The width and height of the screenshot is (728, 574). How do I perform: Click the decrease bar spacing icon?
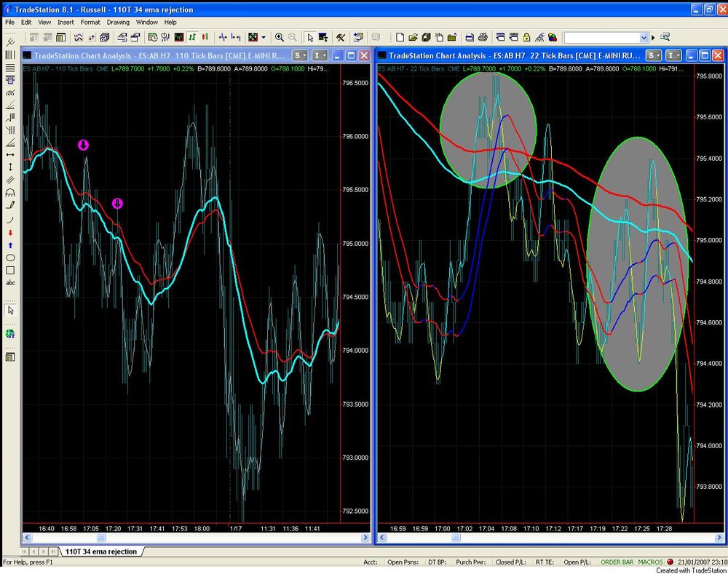[223, 37]
